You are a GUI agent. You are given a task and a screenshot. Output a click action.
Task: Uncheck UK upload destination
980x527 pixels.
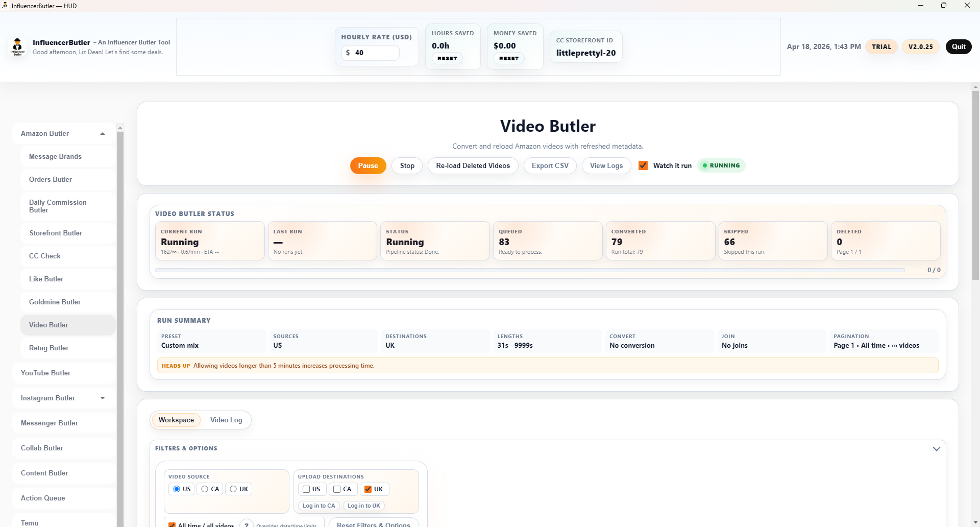pos(368,489)
